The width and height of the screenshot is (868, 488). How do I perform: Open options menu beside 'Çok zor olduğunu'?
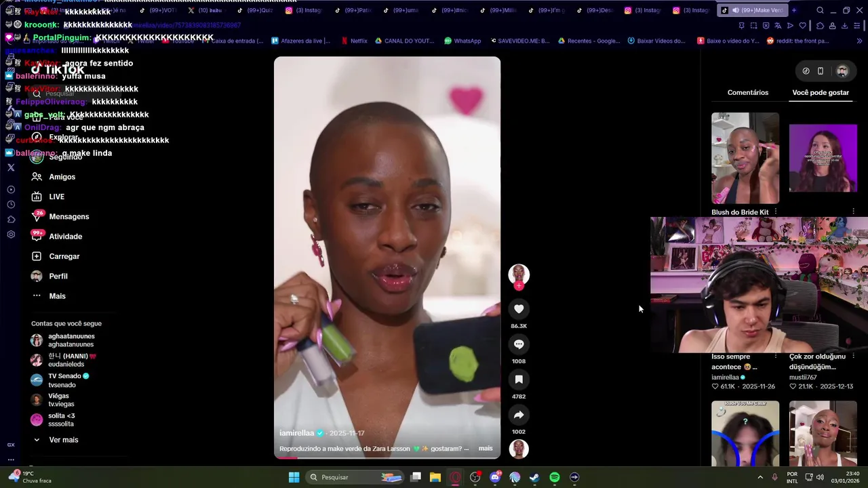pyautogui.click(x=853, y=357)
